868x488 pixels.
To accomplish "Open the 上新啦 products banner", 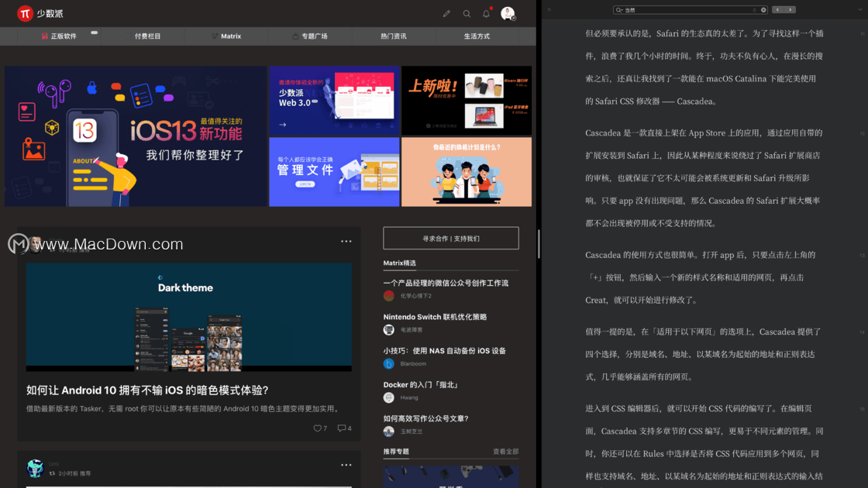I will 467,101.
